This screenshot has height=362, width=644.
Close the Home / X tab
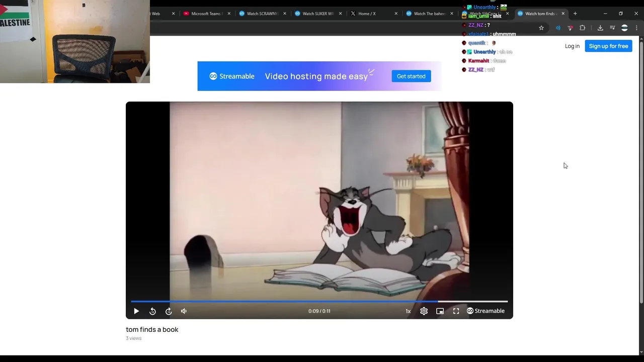click(x=396, y=14)
